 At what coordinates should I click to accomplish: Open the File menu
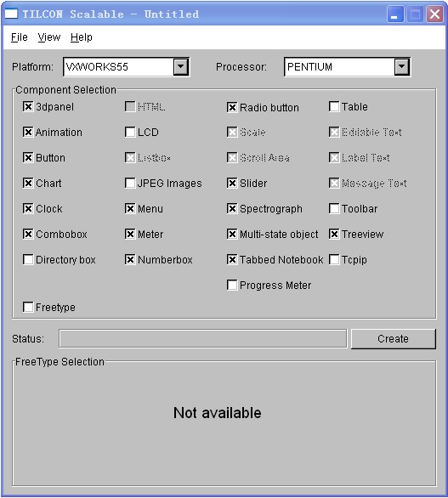tap(19, 37)
